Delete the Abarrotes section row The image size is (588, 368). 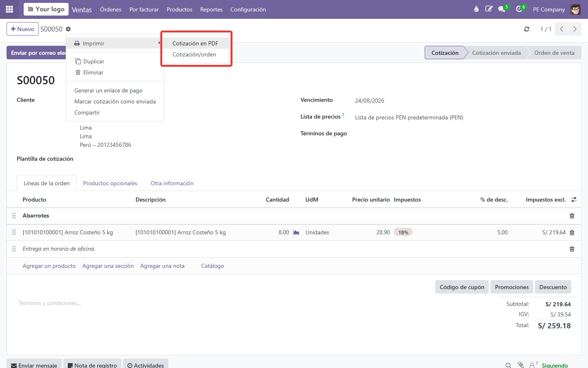572,216
